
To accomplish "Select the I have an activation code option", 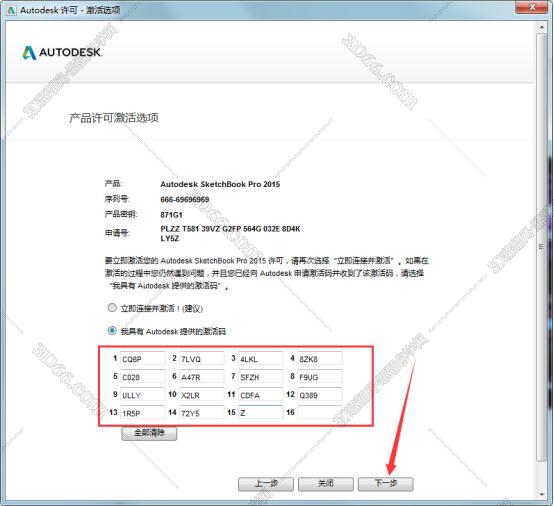I will click(112, 331).
